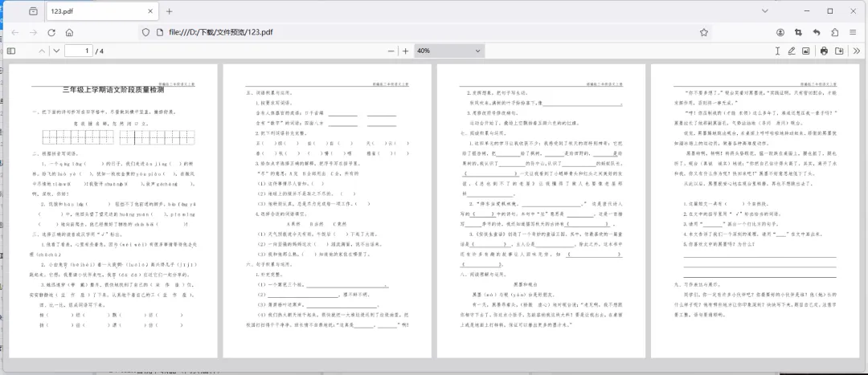
Task: Click the first PDF page titled 三年级上学期语文阶段质量检测
Action: click(x=113, y=210)
